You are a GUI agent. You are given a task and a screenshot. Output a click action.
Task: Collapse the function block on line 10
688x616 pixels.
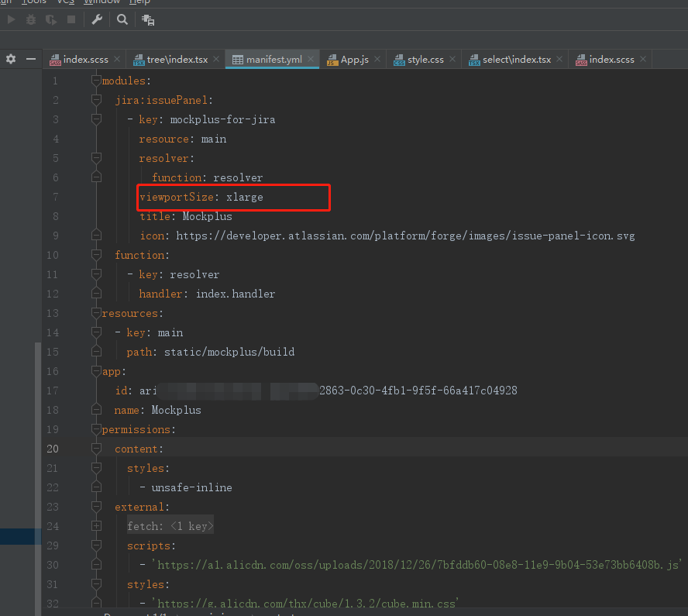coord(96,254)
